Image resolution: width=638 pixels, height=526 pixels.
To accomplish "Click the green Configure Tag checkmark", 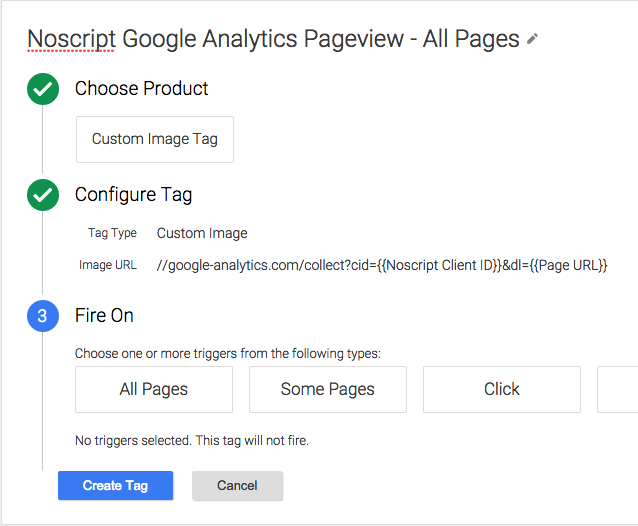I will 43,195.
